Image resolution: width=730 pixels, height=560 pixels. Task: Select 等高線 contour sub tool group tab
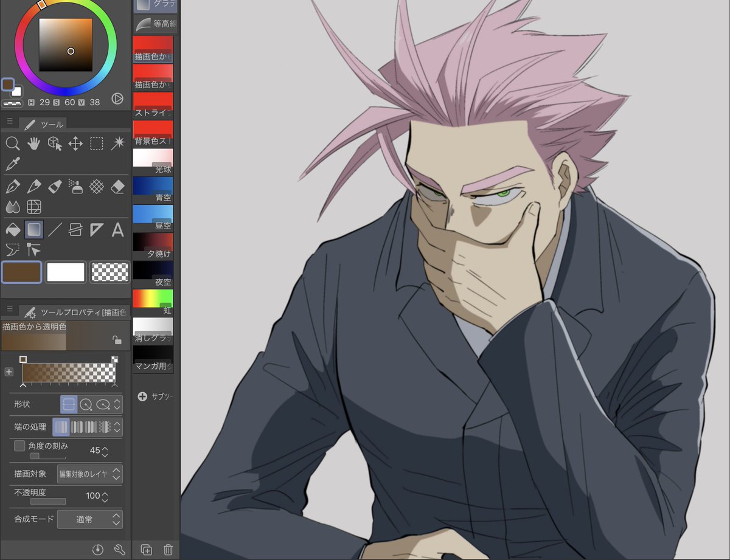(x=156, y=24)
